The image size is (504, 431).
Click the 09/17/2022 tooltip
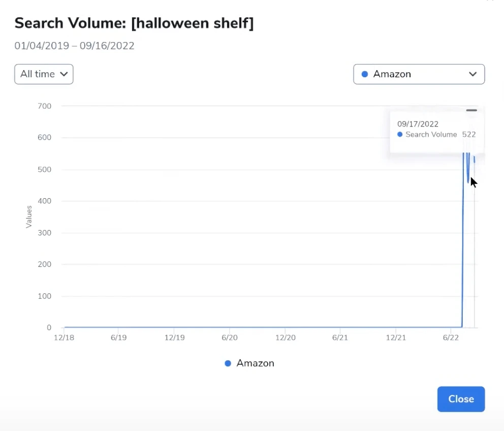[x=437, y=129]
